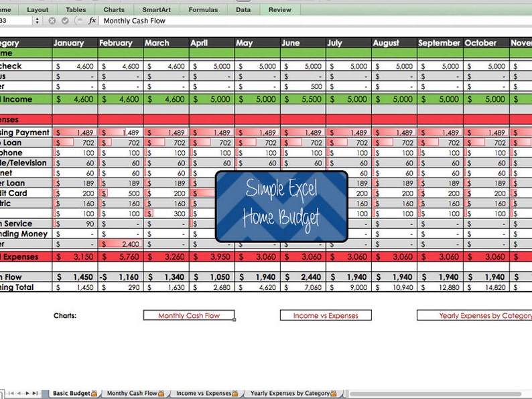532x399 pixels.
Task: Switch to the Formulas ribbon tab
Action: click(x=203, y=10)
